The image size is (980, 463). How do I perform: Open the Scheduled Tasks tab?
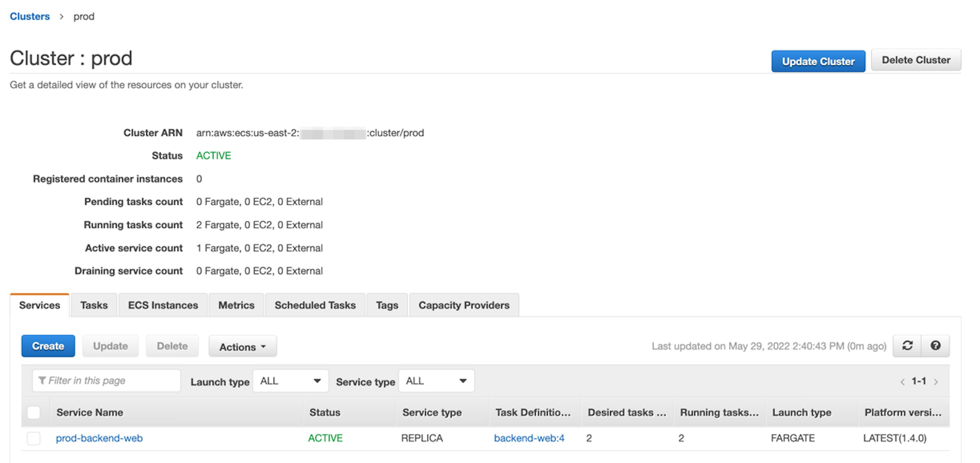click(315, 305)
